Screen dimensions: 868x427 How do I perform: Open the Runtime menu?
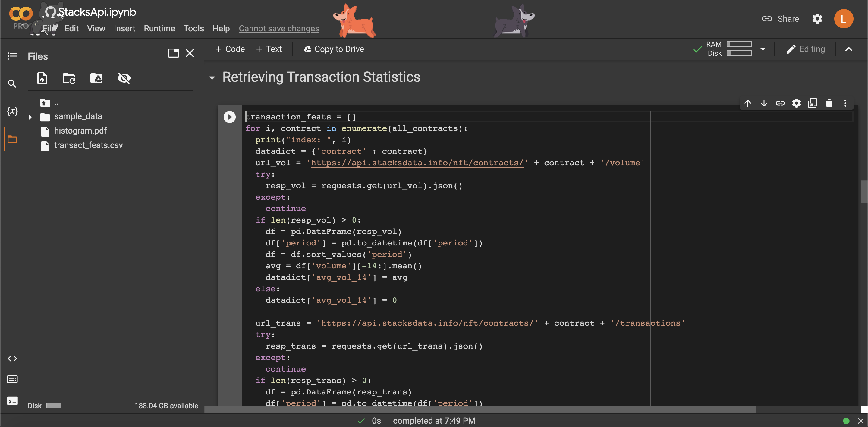[159, 29]
